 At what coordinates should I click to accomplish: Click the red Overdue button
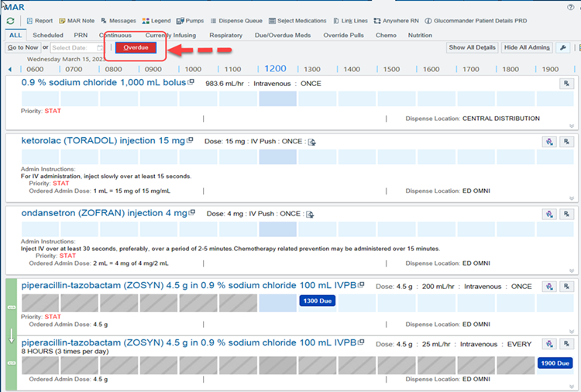tap(136, 47)
